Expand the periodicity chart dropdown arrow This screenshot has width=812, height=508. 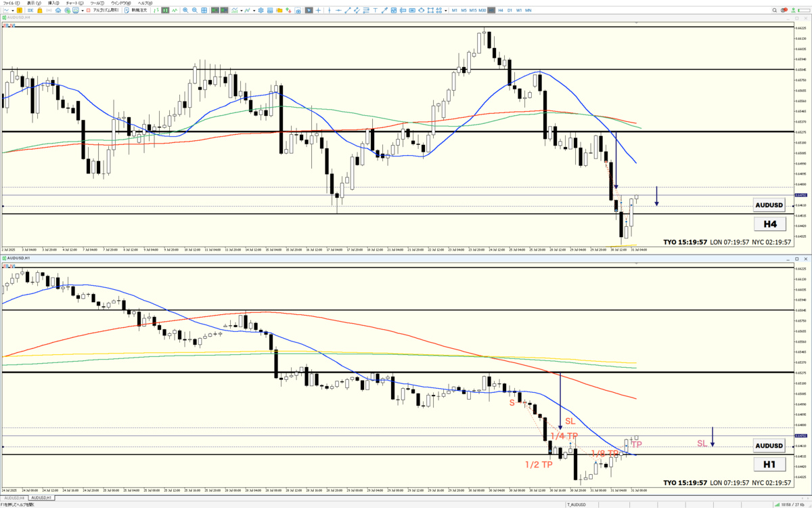pyautogui.click(x=254, y=10)
